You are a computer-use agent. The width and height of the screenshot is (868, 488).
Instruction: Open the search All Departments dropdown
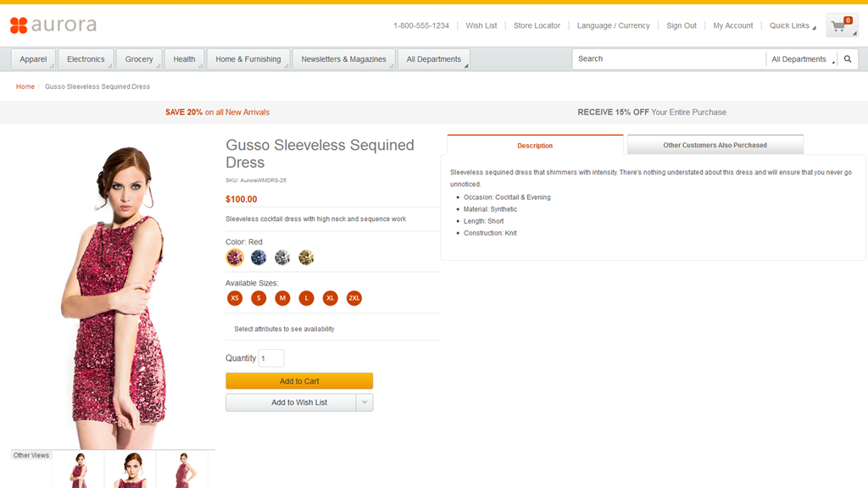pyautogui.click(x=802, y=59)
